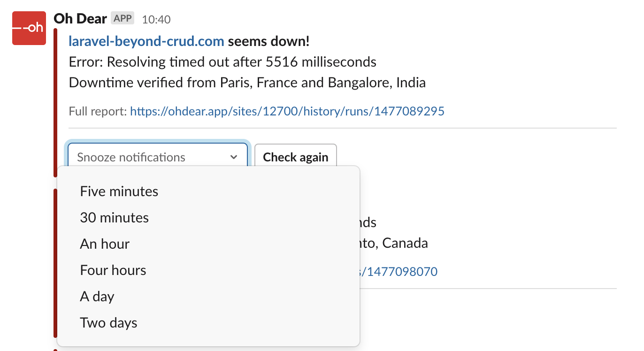Screen dimensions: 644x351
Task: Click the 'seems down!' bold heading text
Action: click(269, 41)
